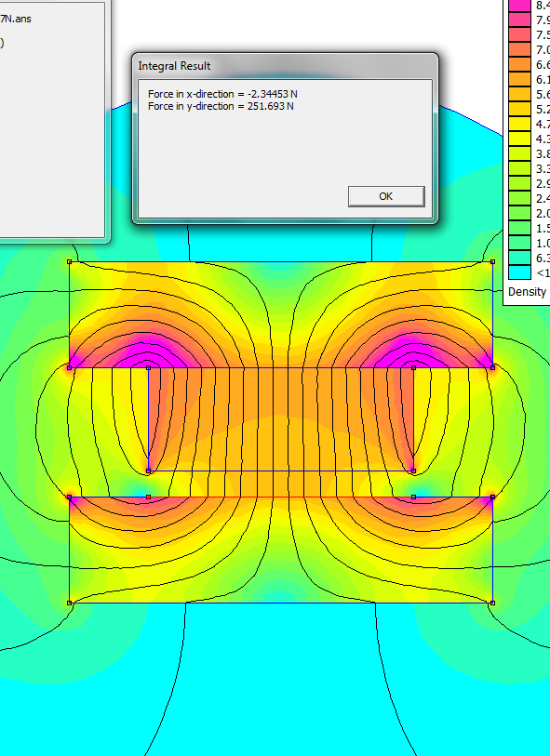The image size is (550, 756).
Task: Click top-left corner node of upper block
Action: tap(70, 262)
